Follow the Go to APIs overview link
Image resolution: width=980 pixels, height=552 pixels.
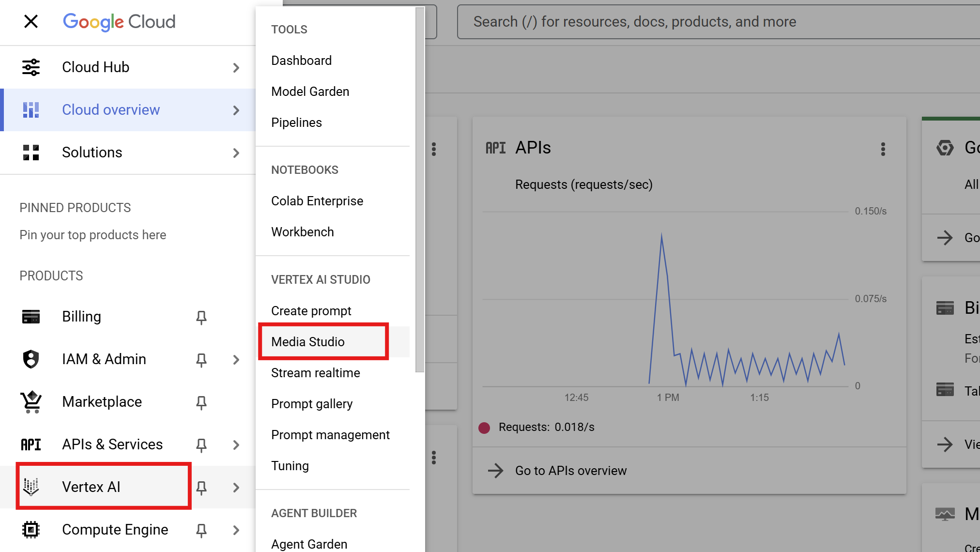coord(571,471)
